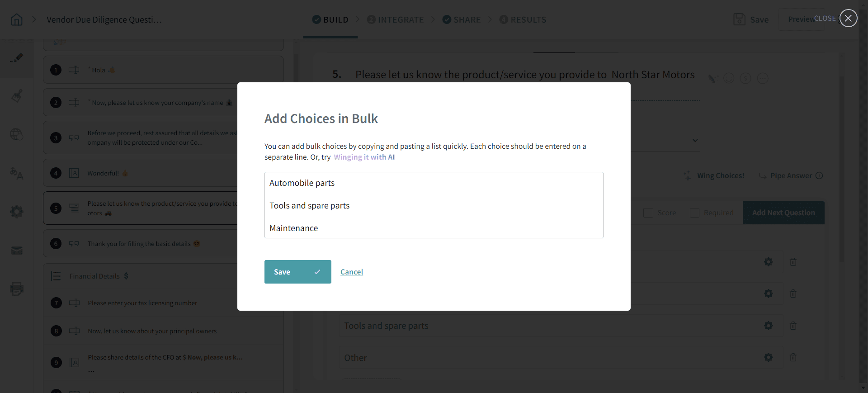Open the email envelope sidebar icon

click(17, 251)
